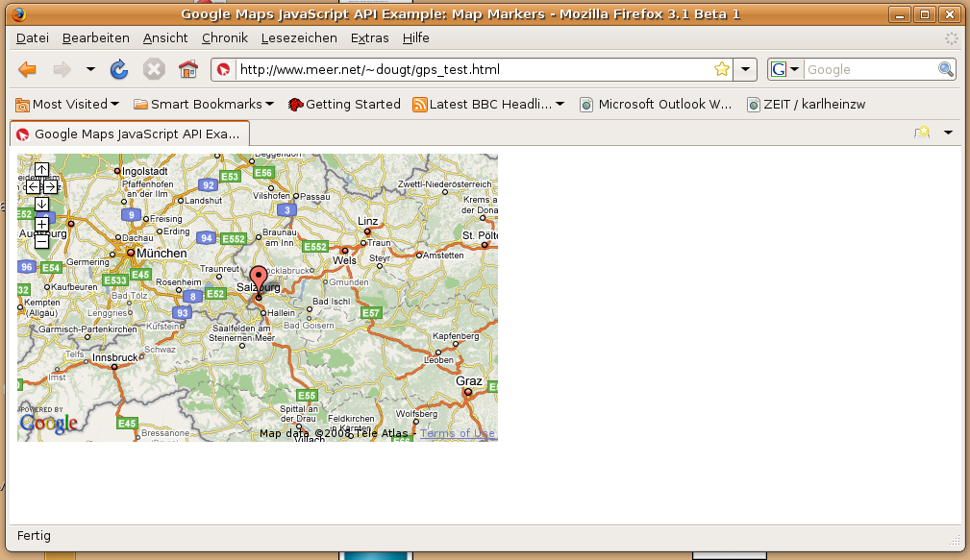970x560 pixels.
Task: Click the Fertig status bar text
Action: (x=34, y=536)
